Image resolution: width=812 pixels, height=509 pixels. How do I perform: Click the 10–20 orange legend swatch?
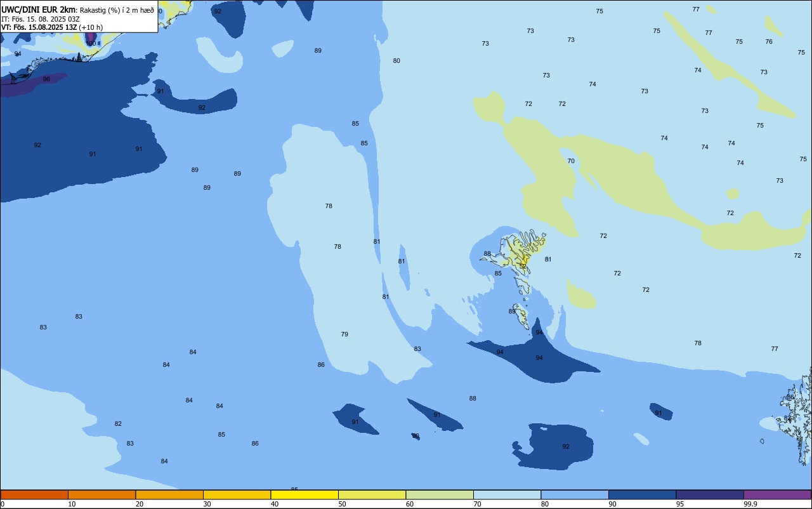(x=101, y=494)
